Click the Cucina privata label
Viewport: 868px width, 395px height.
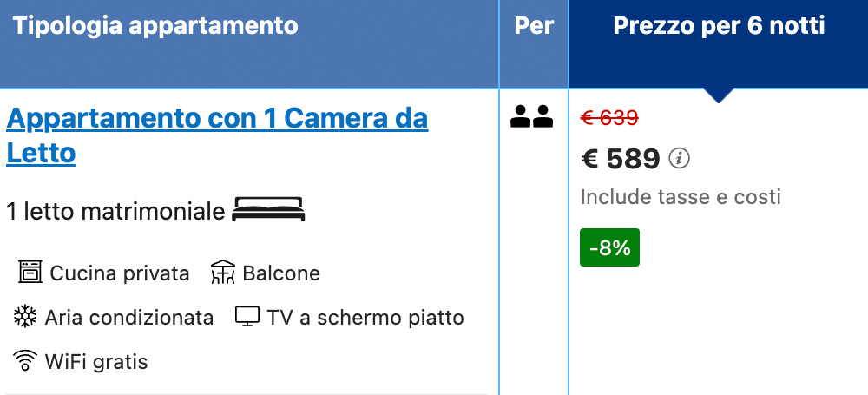[x=120, y=273]
